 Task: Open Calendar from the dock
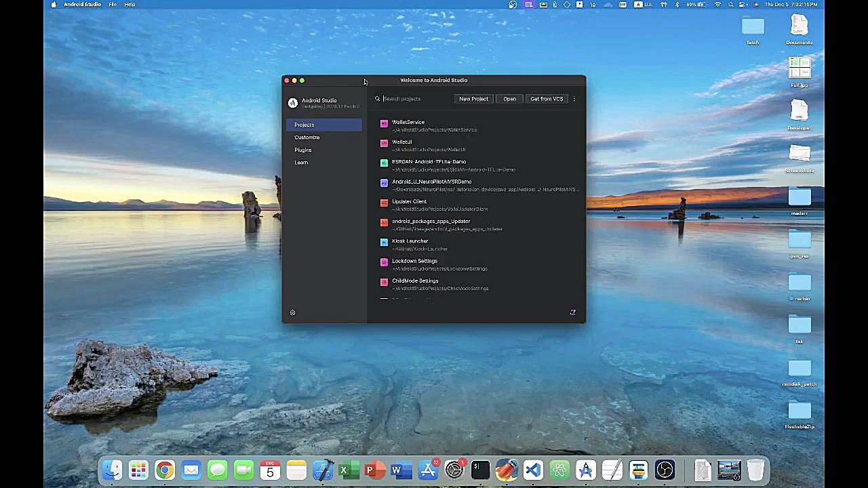[270, 470]
